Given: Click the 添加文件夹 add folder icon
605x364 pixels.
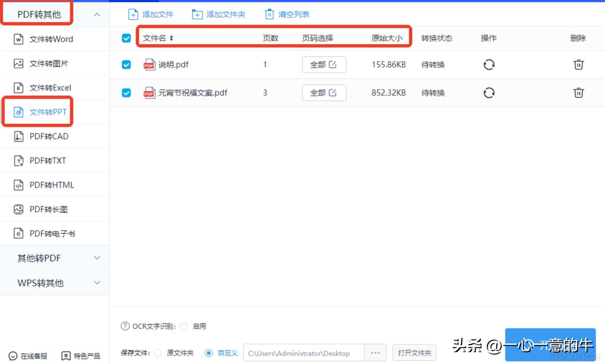Looking at the screenshot, I should (x=197, y=14).
